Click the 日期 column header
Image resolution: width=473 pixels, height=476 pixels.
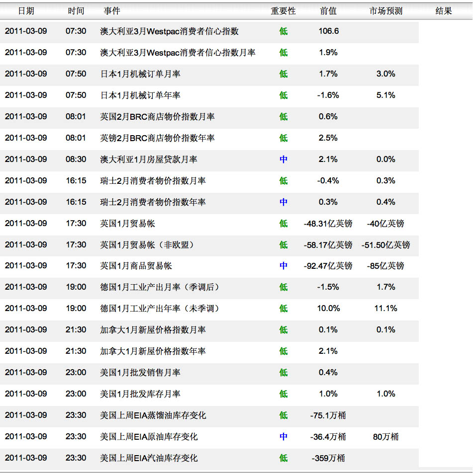pos(26,11)
